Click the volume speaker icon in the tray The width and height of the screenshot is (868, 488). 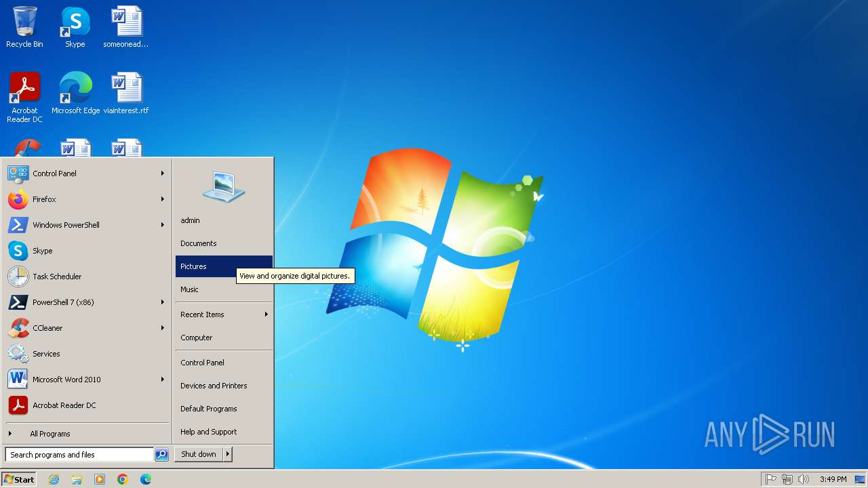(x=804, y=479)
